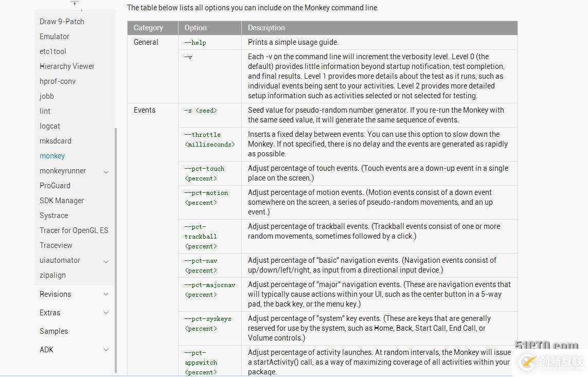Go to etc1tool page

click(x=53, y=51)
